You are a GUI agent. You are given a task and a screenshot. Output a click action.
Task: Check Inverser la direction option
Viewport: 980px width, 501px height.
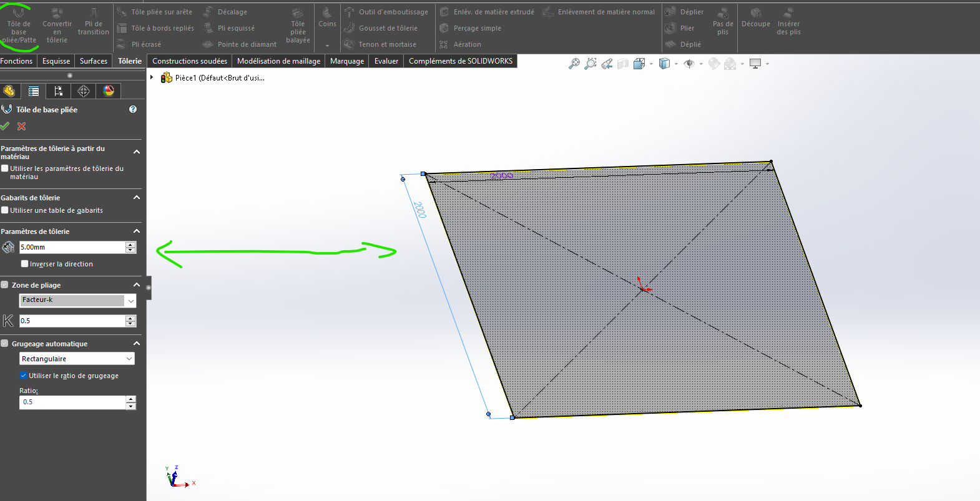point(25,264)
